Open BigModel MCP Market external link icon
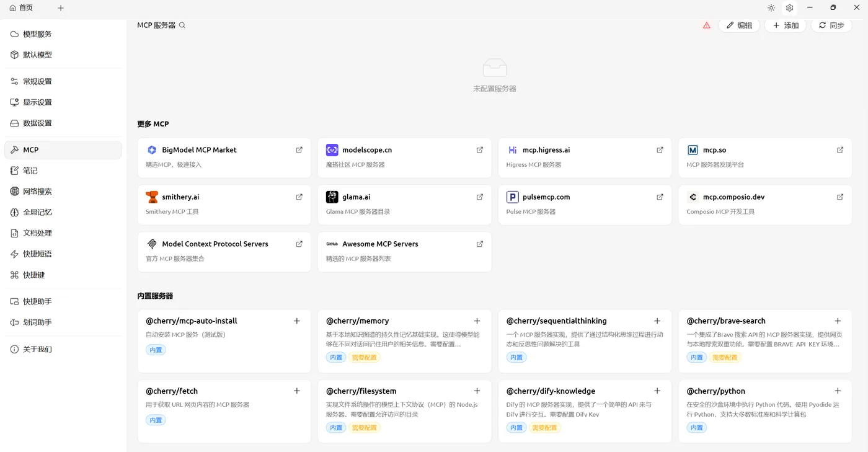The width and height of the screenshot is (868, 452). 299,150
